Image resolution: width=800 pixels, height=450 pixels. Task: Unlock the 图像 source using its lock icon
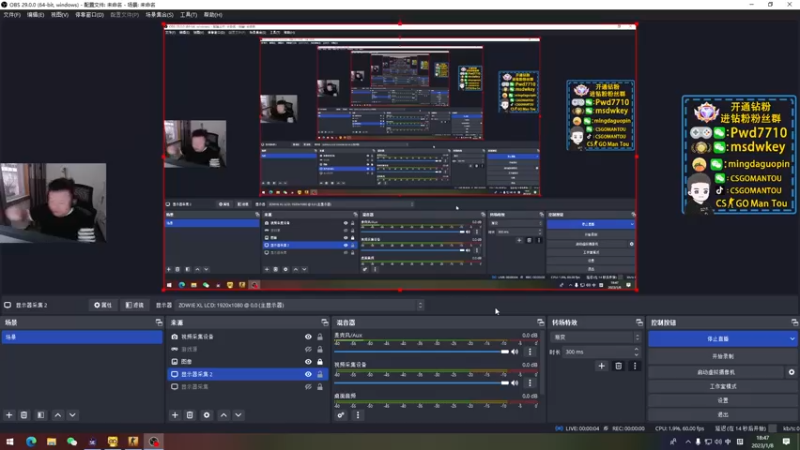(x=320, y=362)
